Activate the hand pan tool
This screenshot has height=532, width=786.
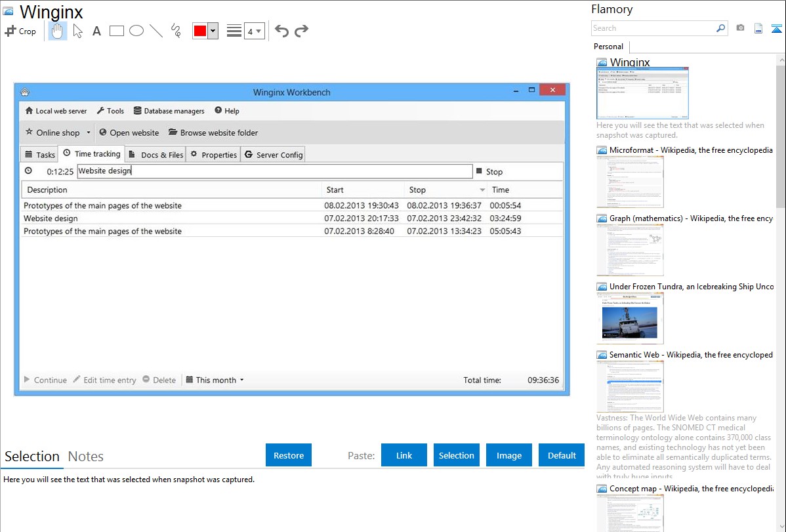point(58,31)
